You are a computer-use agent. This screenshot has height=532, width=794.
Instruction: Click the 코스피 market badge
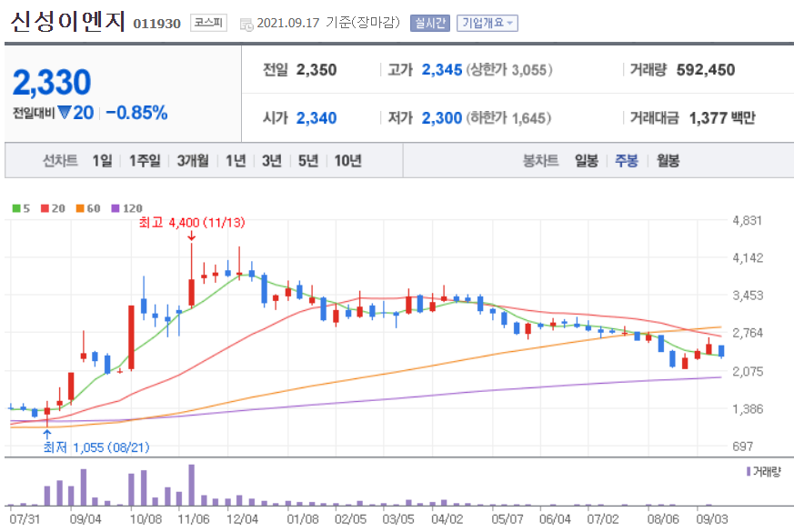[208, 23]
